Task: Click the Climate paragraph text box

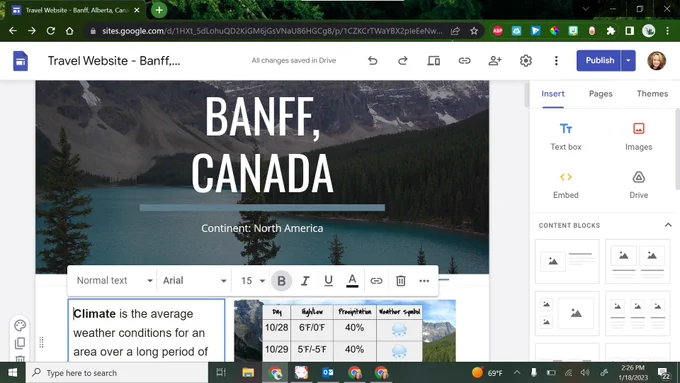Action: 146,331
